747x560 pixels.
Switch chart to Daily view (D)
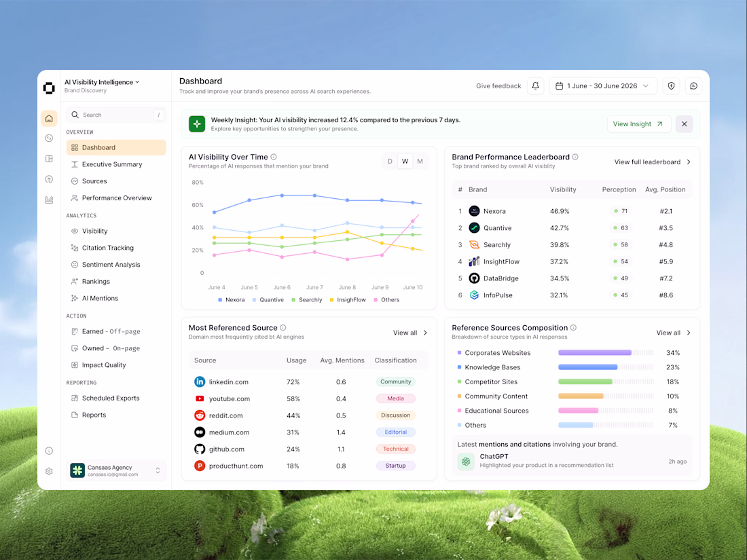click(x=390, y=162)
